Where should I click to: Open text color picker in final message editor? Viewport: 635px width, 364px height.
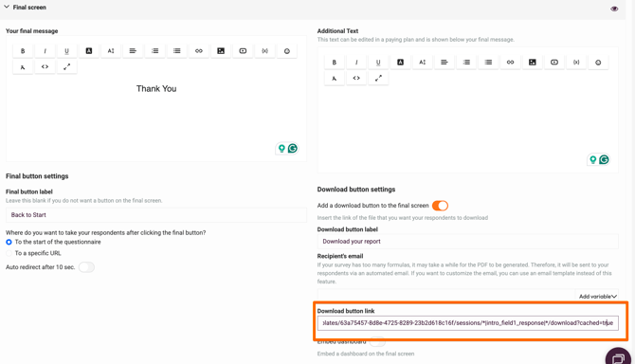89,51
